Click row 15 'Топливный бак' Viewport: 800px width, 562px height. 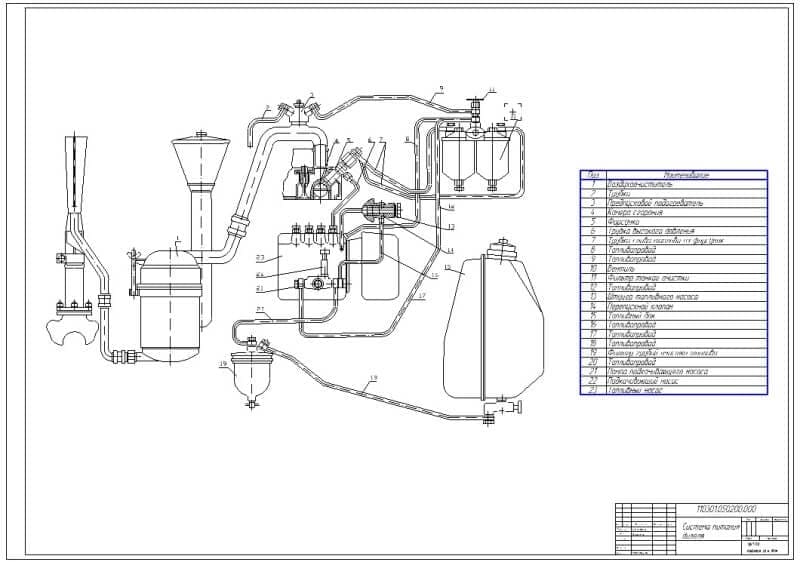[673, 316]
